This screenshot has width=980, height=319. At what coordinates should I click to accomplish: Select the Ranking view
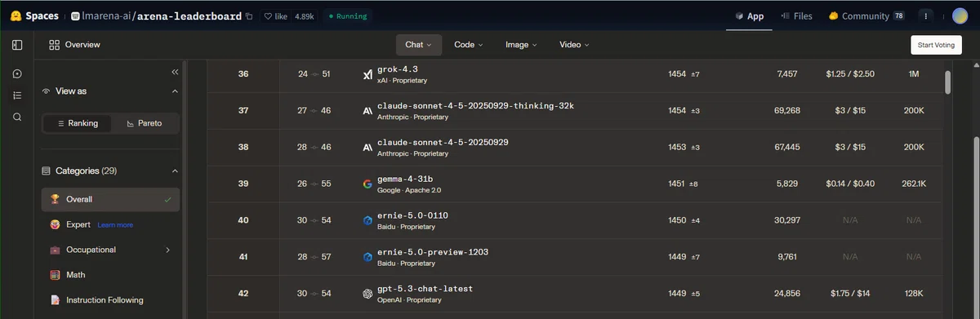tap(78, 123)
